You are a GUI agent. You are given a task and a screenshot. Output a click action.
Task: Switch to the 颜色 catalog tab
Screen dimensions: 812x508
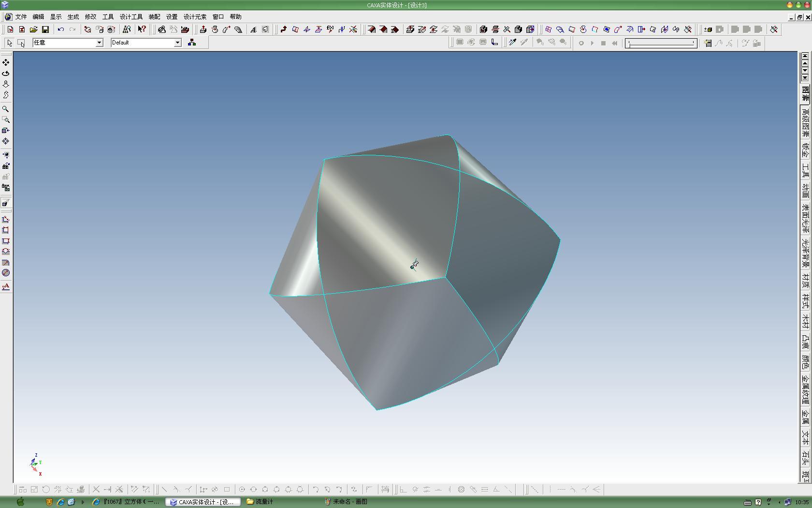point(805,362)
